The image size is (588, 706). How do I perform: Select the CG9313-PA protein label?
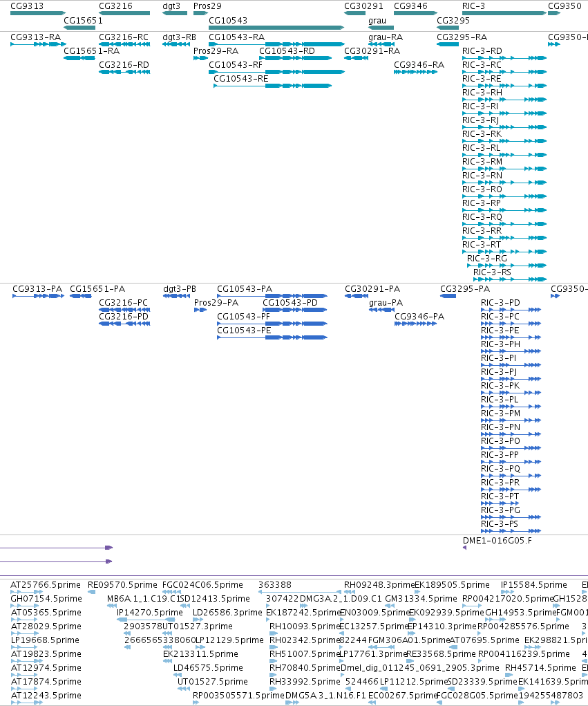point(37,288)
